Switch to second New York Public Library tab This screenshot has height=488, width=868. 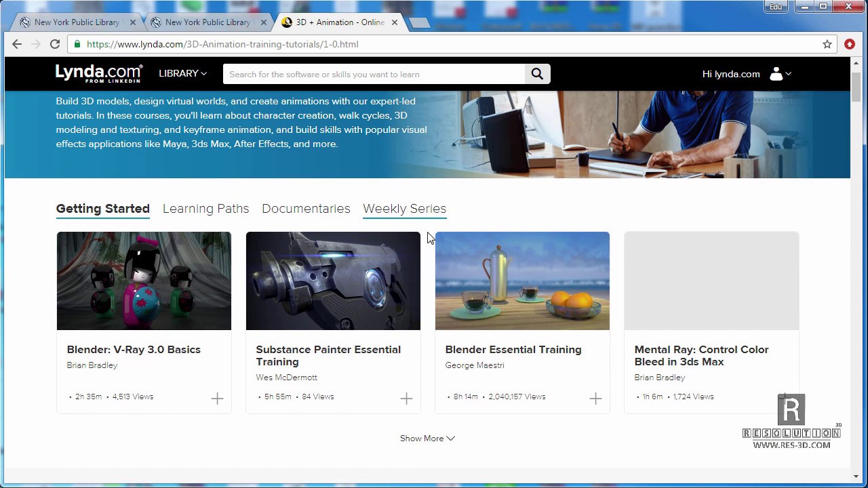[208, 22]
